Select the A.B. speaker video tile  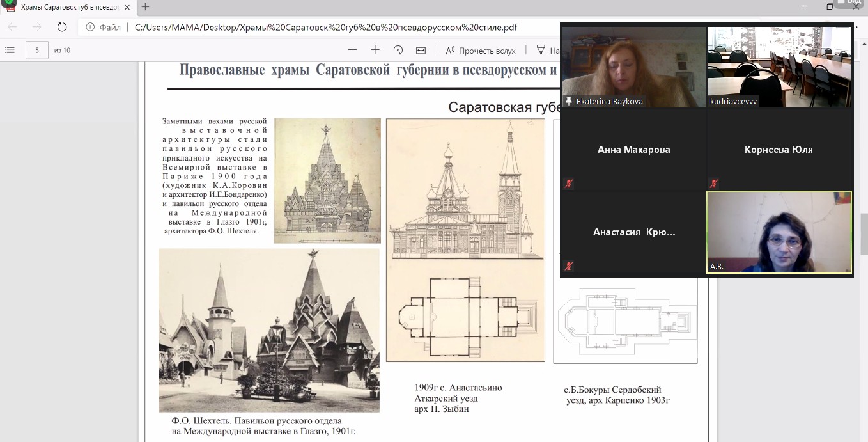click(779, 232)
